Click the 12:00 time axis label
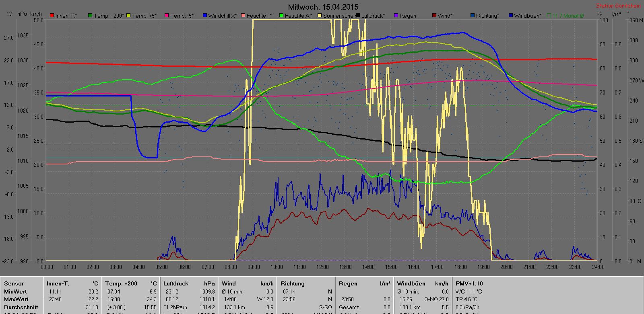 (322, 267)
